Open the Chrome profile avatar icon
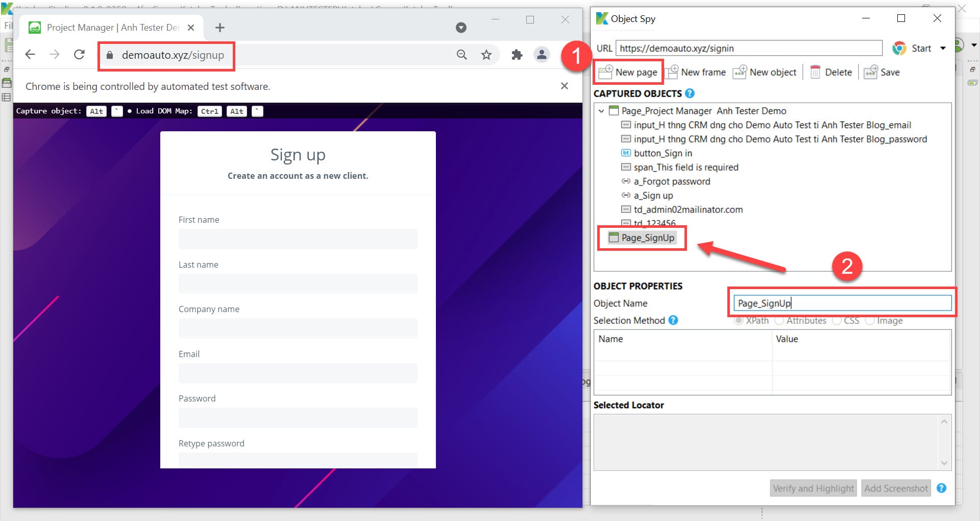980x521 pixels. [x=542, y=55]
